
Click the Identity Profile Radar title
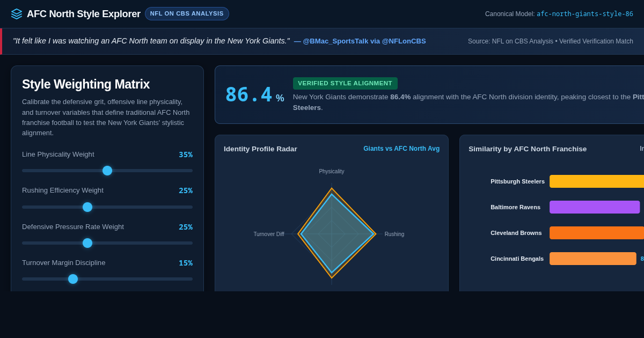pos(260,149)
